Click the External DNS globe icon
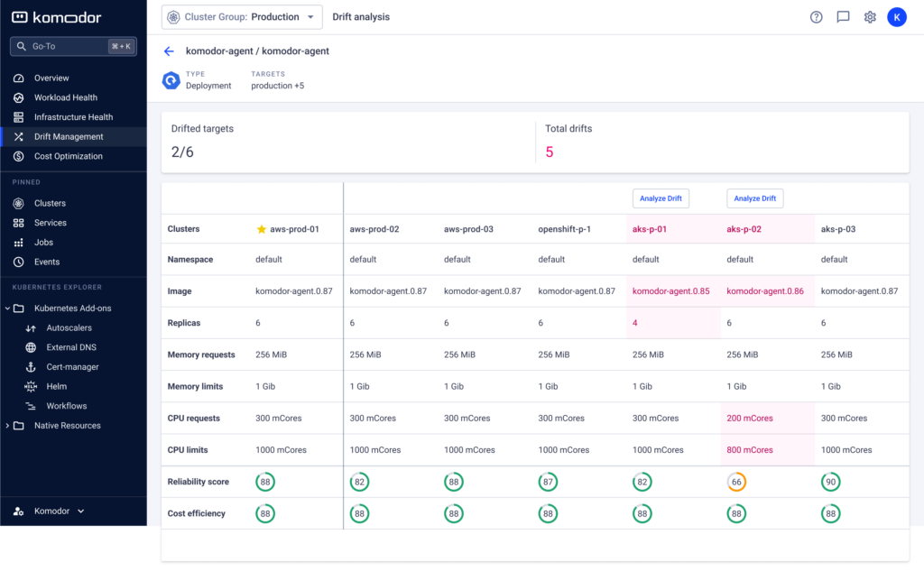 coord(31,347)
